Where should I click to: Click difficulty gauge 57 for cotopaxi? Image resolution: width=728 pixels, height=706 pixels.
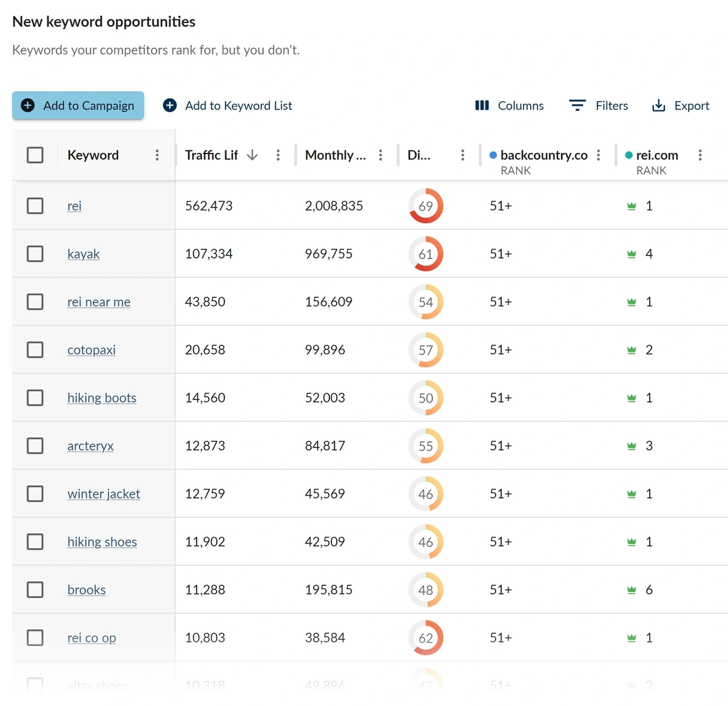[426, 350]
